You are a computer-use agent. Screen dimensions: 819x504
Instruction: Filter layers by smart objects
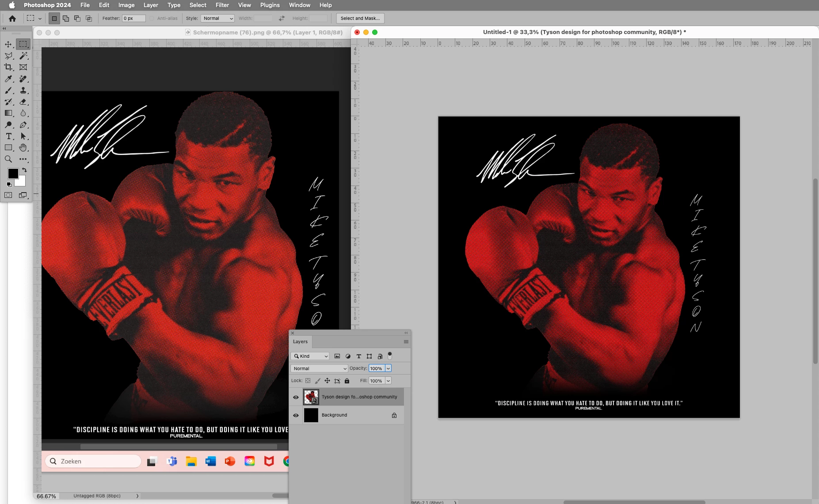[x=380, y=356]
